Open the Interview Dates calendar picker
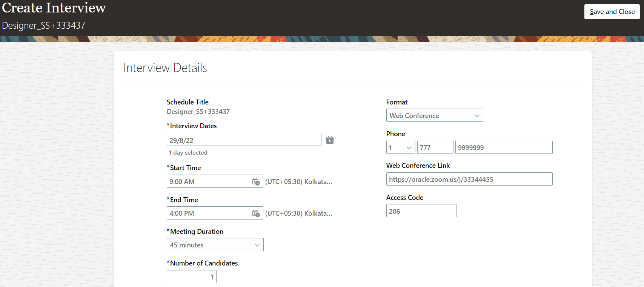 click(x=330, y=140)
